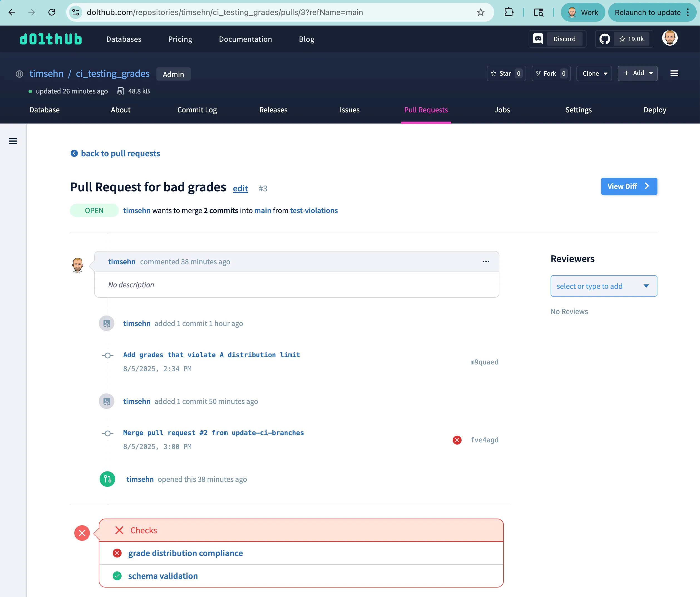The height and width of the screenshot is (597, 700).
Task: Open the Discord link icon
Action: click(x=538, y=39)
